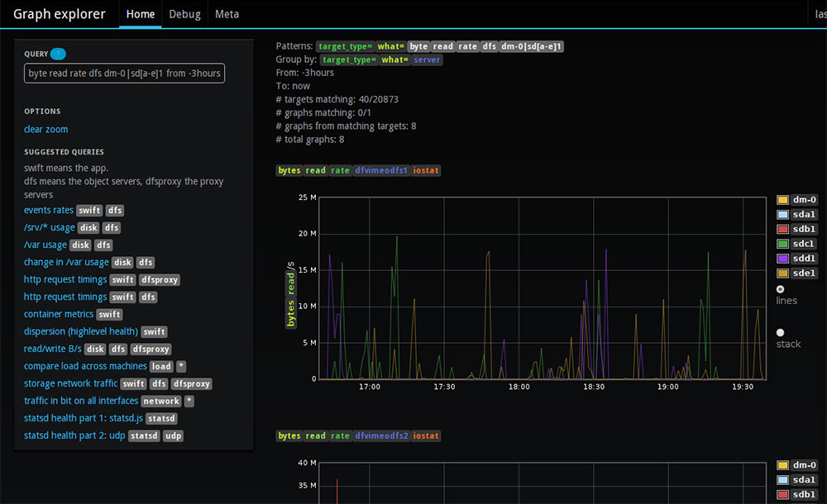Click sdd1 label in first graph legend

click(805, 259)
